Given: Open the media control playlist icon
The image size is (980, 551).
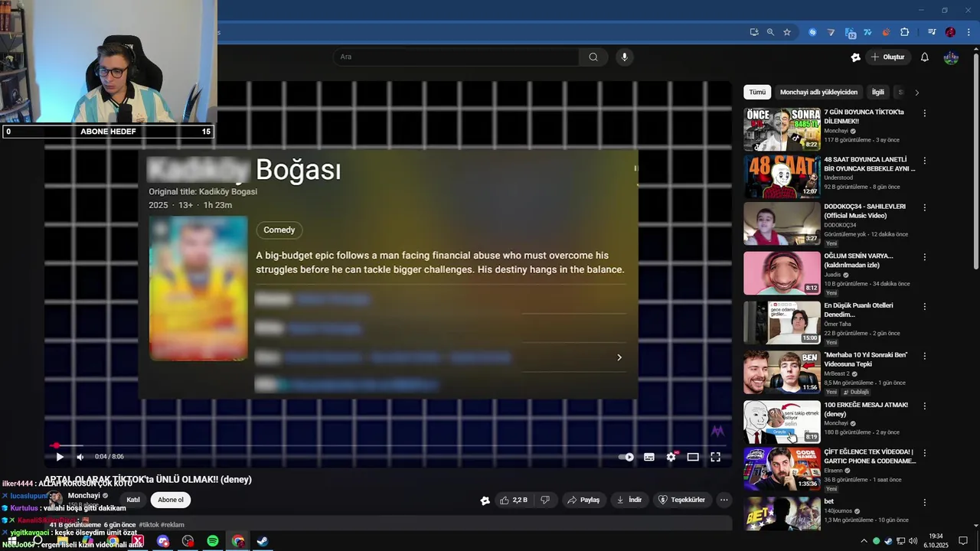Looking at the screenshot, I should [932, 32].
